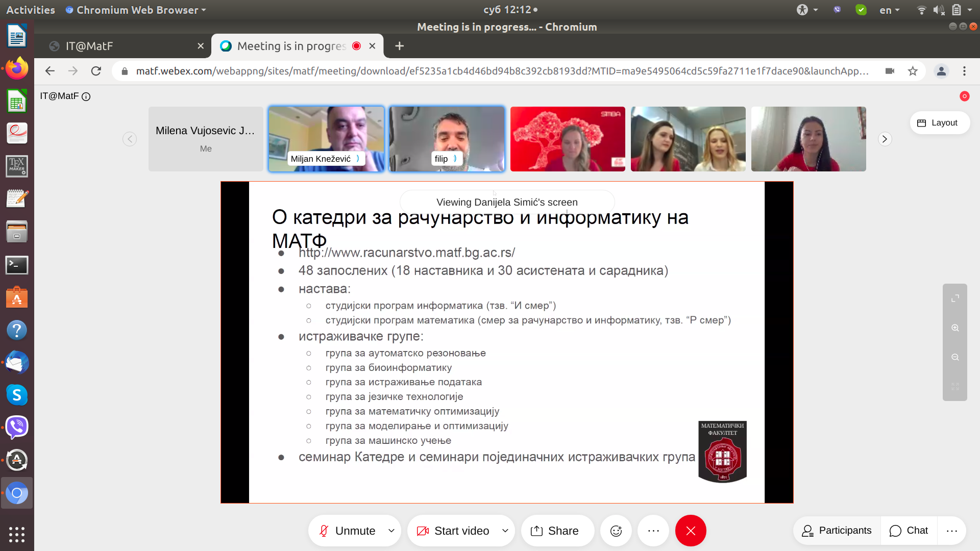Open the Chat panel

point(909,531)
